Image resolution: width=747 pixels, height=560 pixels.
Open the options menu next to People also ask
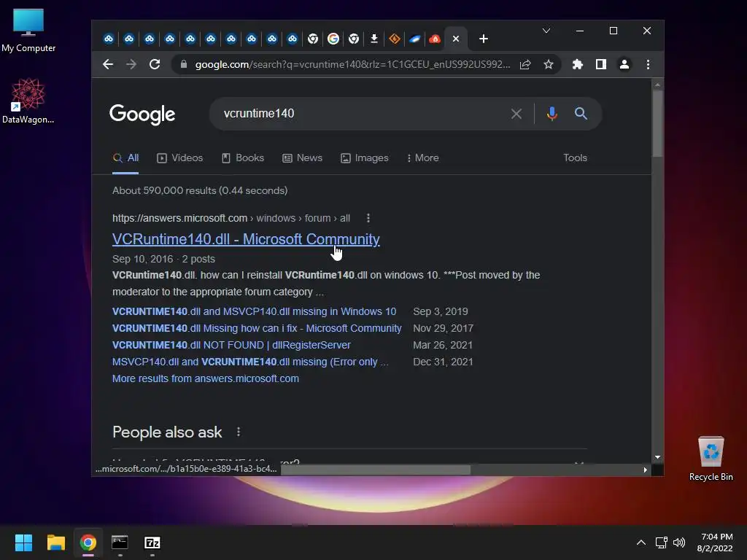point(239,432)
